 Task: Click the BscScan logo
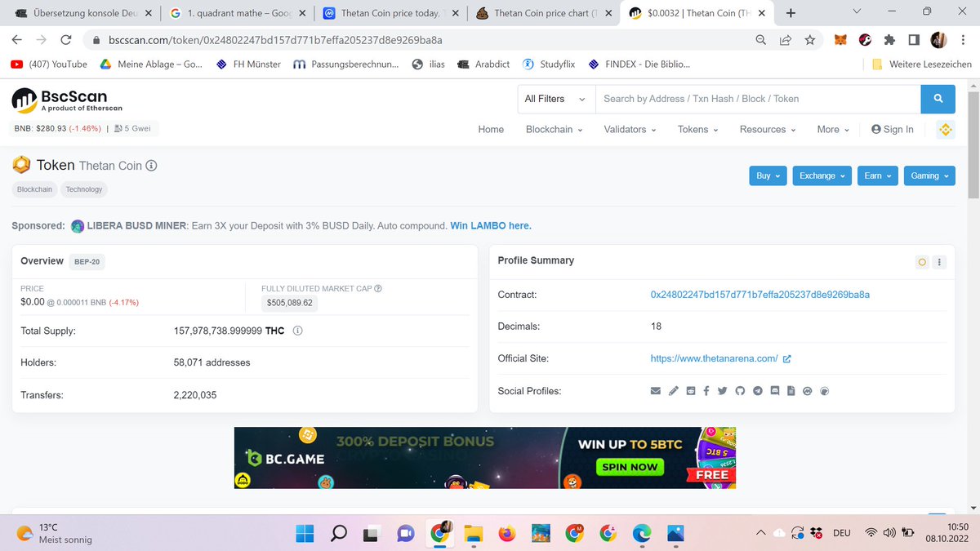click(67, 100)
